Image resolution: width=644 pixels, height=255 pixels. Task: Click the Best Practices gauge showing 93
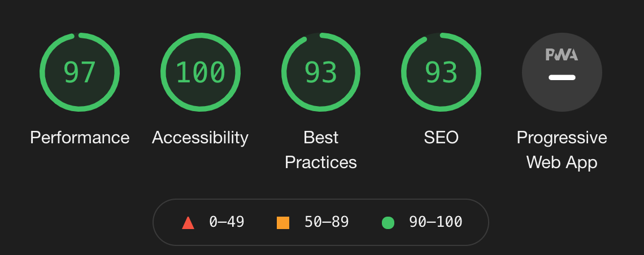click(321, 72)
